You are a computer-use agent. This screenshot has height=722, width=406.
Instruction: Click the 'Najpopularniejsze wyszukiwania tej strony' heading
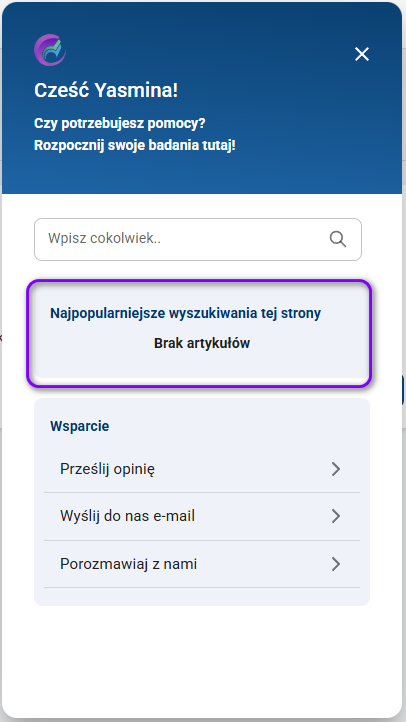pyautogui.click(x=186, y=313)
